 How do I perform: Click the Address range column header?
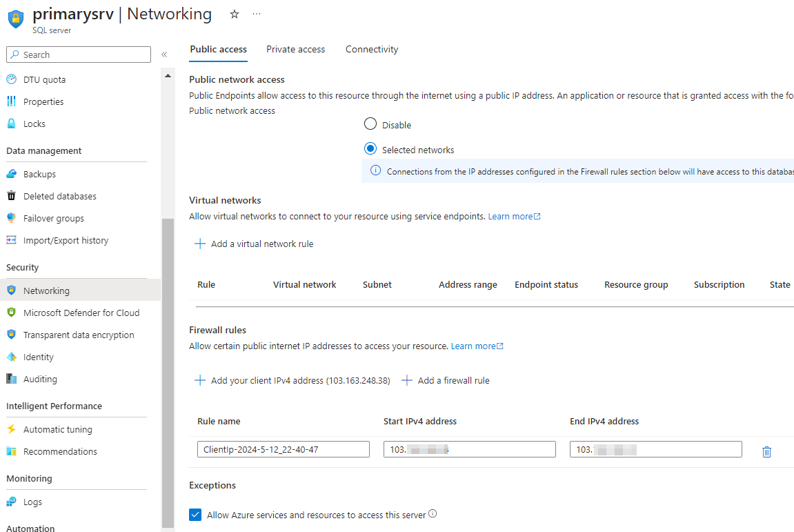coord(468,285)
